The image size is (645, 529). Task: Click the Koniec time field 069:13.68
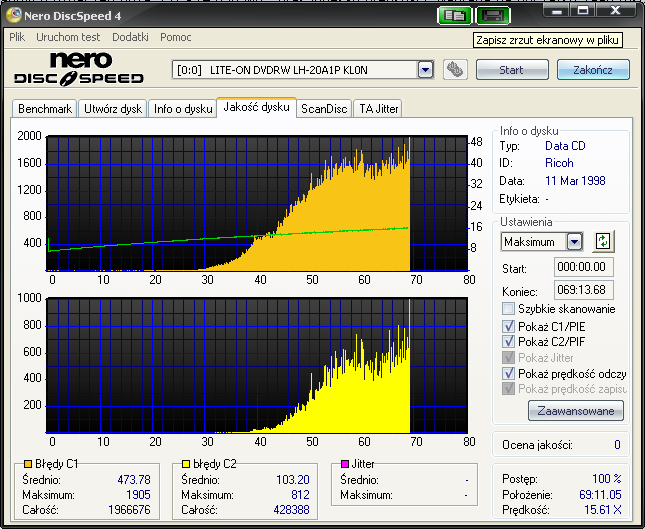click(x=583, y=290)
